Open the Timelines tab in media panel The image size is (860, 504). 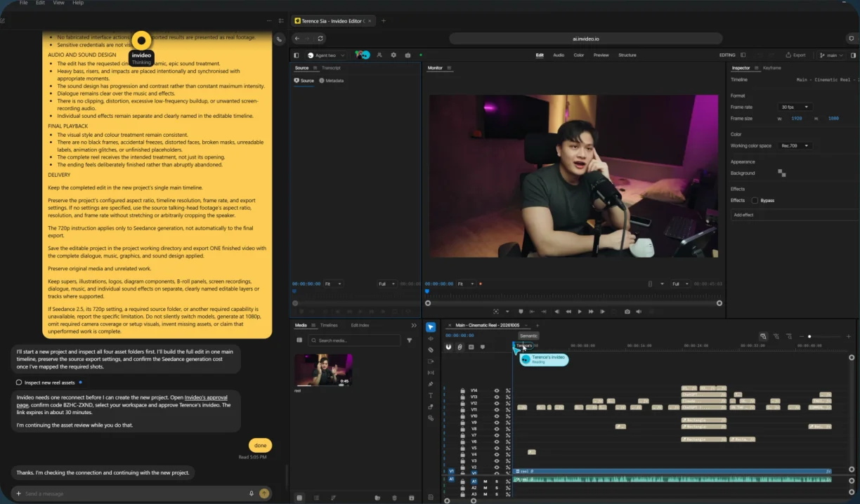click(x=329, y=325)
